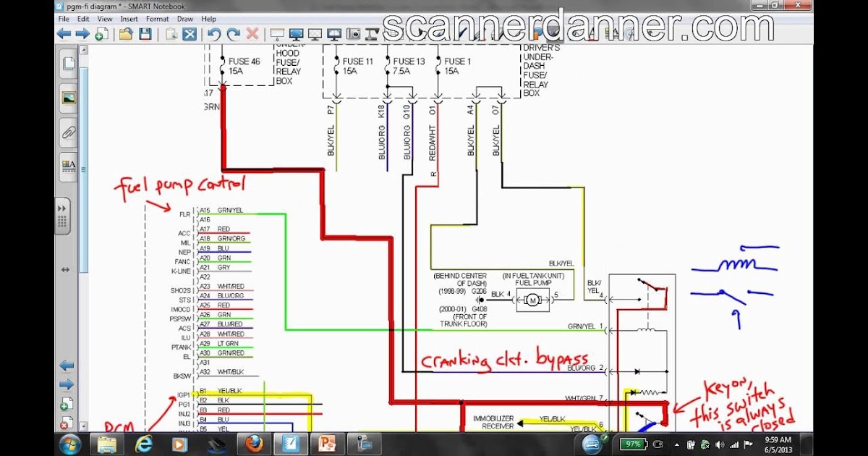Screen dimensions: 868x456
Task: Add a new page from top toolbar
Action: pyautogui.click(x=101, y=34)
